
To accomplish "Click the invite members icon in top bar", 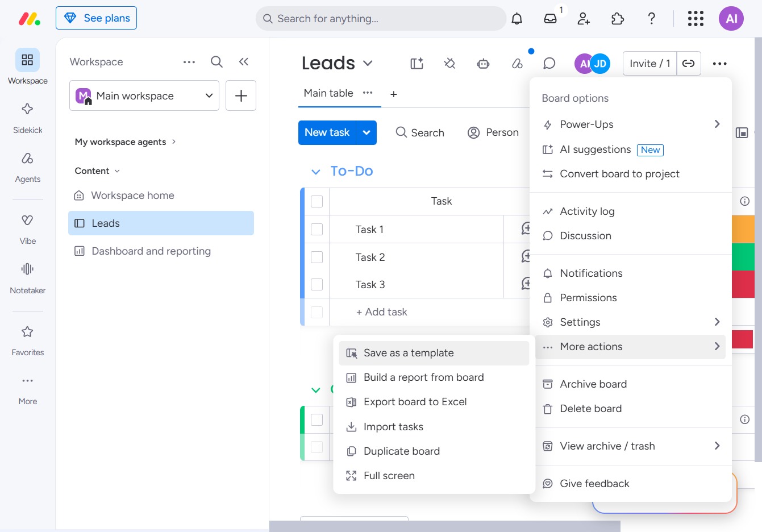I will click(x=584, y=19).
